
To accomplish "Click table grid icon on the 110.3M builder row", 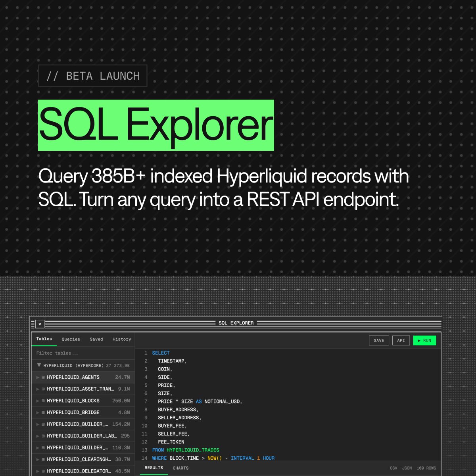I will (43, 447).
